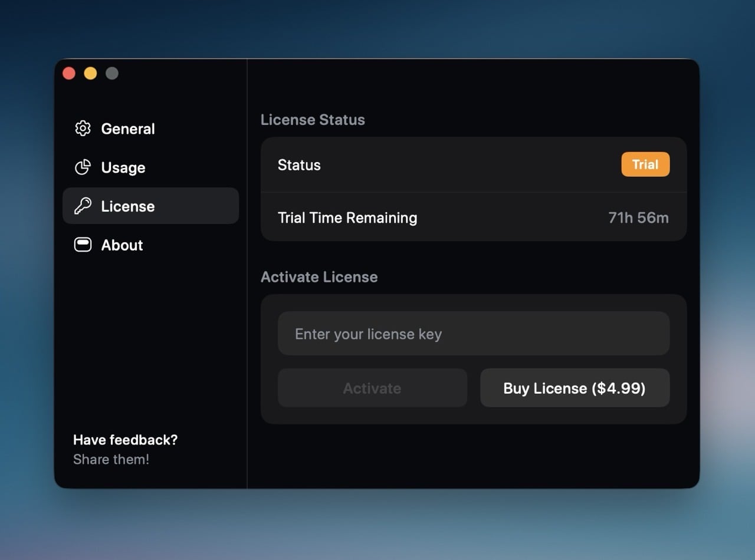Screen dimensions: 755x560
Task: Click the Activate License section heading
Action: coord(319,277)
